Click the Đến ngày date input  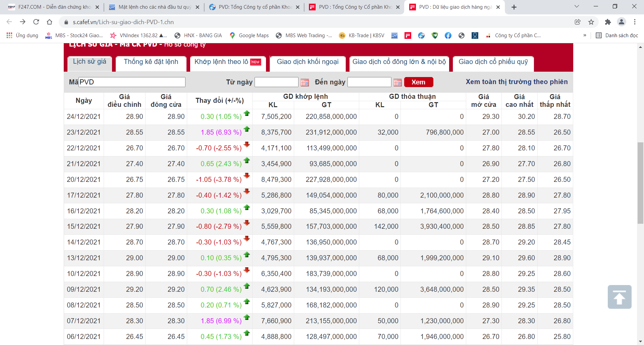click(x=369, y=82)
